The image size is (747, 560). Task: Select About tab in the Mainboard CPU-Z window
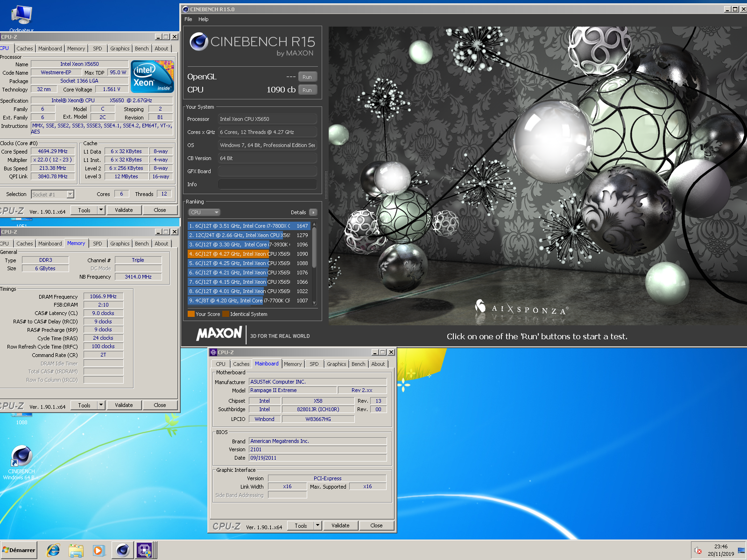[378, 364]
